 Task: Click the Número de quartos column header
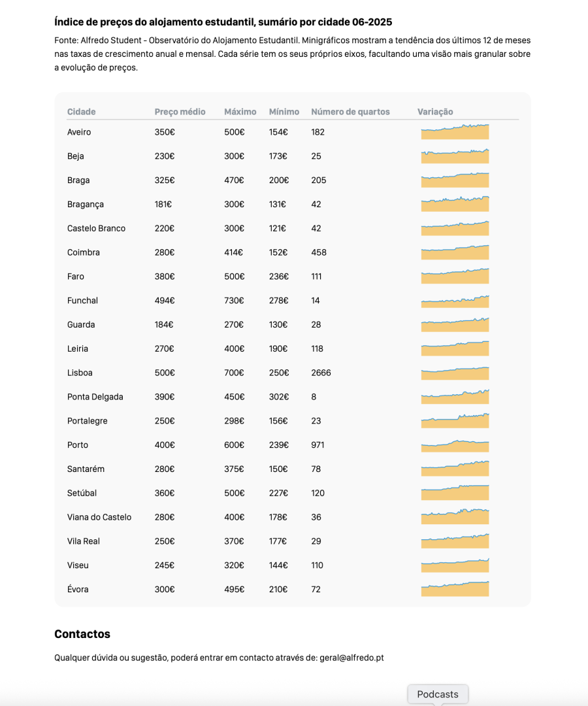(350, 112)
